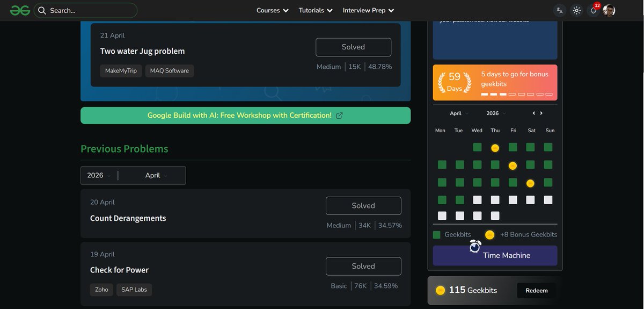Expand the Courses dropdown menu

(273, 10)
